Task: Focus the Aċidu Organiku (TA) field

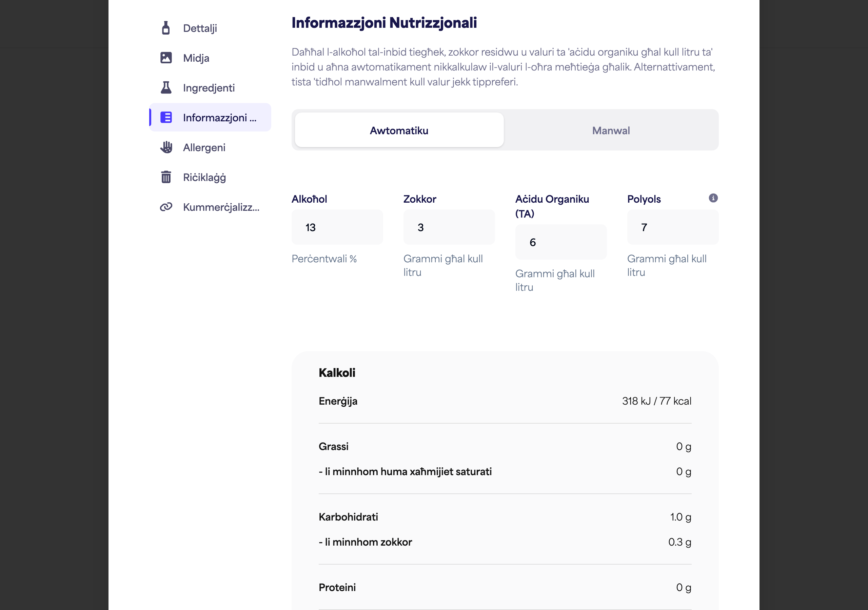Action: click(561, 242)
